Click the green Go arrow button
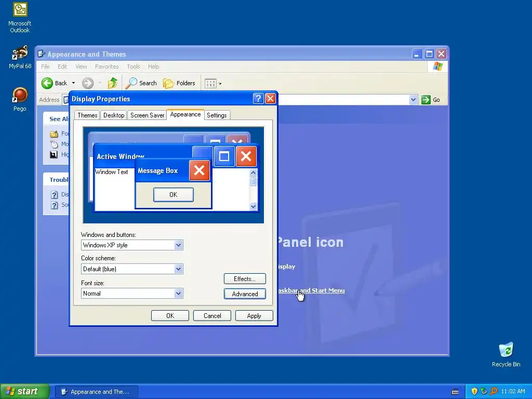 click(426, 100)
